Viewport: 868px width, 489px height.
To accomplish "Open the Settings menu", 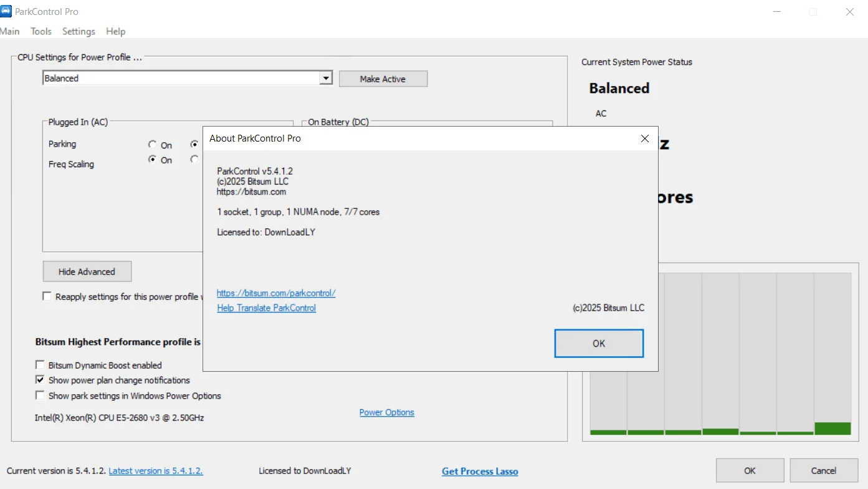I will click(x=79, y=31).
